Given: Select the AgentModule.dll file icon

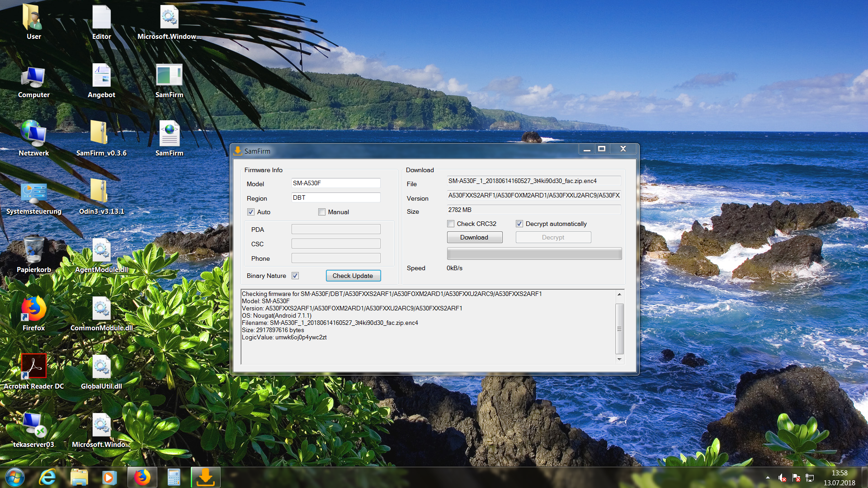Looking at the screenshot, I should (x=101, y=255).
